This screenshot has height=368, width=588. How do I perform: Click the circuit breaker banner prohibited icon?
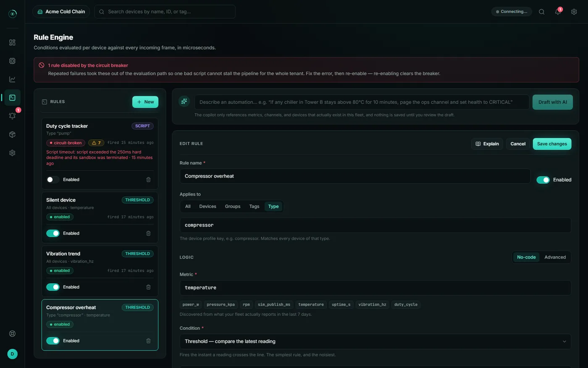pyautogui.click(x=42, y=65)
